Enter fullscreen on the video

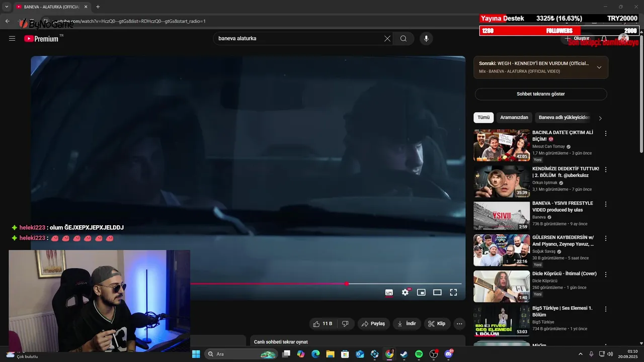453,292
